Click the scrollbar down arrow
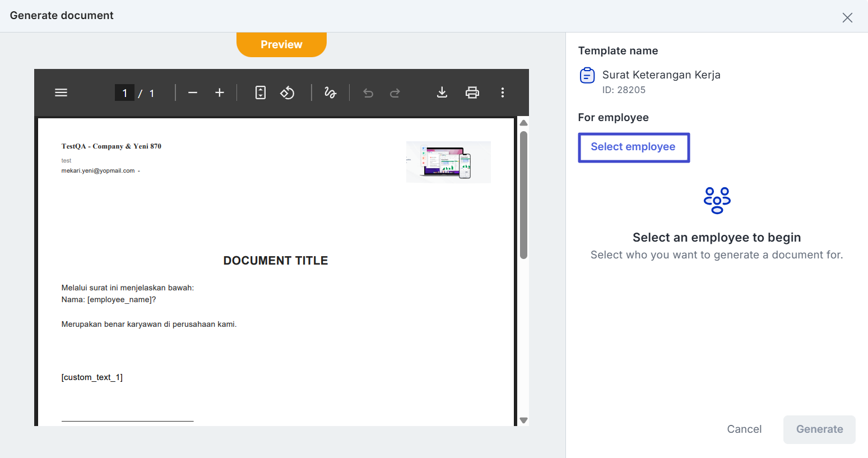Viewport: 868px width, 458px height. tap(523, 420)
